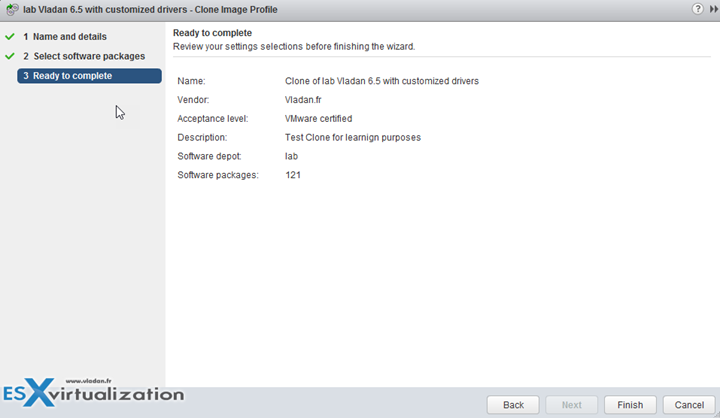Click the acceptance level value 'VMware certified'

coord(318,119)
